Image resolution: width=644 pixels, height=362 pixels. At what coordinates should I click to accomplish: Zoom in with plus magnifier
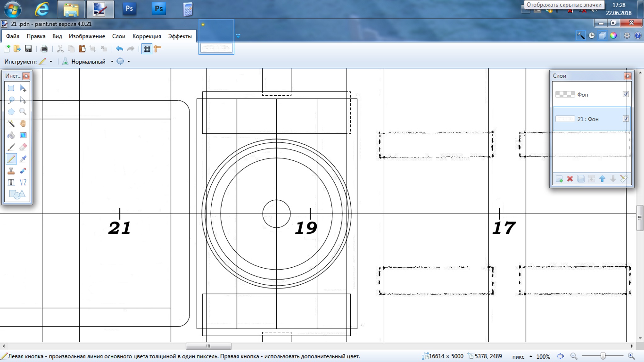(631, 356)
